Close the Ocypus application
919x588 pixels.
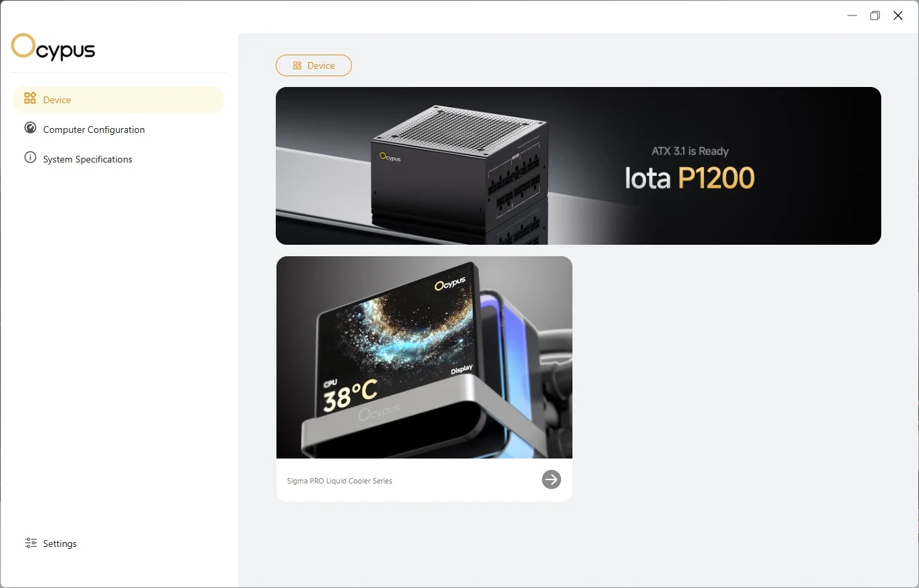tap(898, 16)
